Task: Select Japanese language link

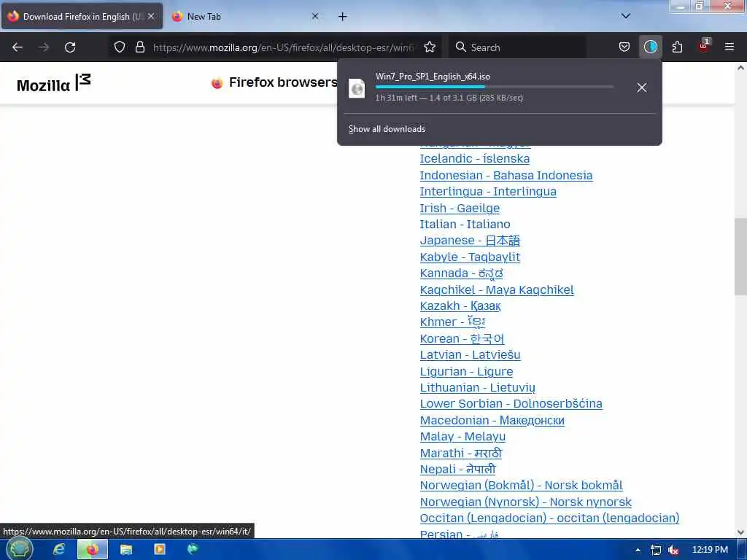Action: pos(470,241)
